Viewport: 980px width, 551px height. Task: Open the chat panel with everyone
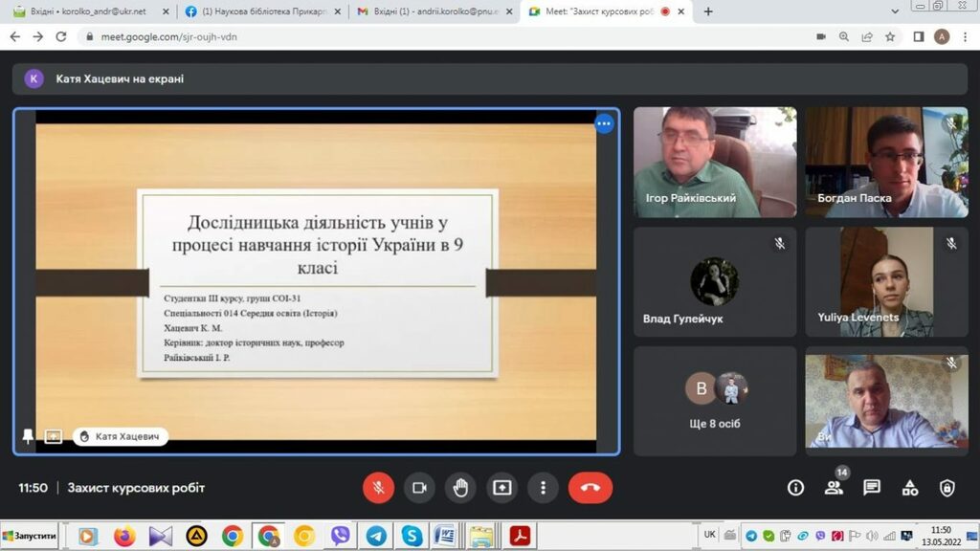click(872, 488)
